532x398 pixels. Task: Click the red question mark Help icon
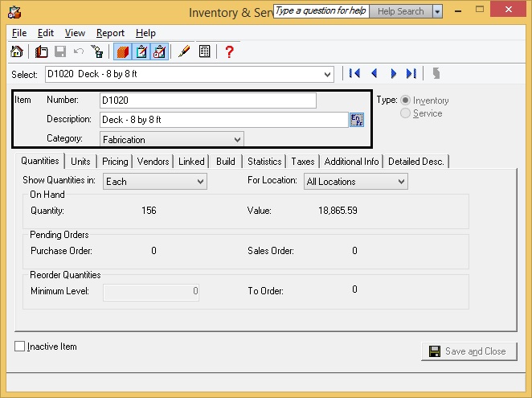(x=229, y=51)
